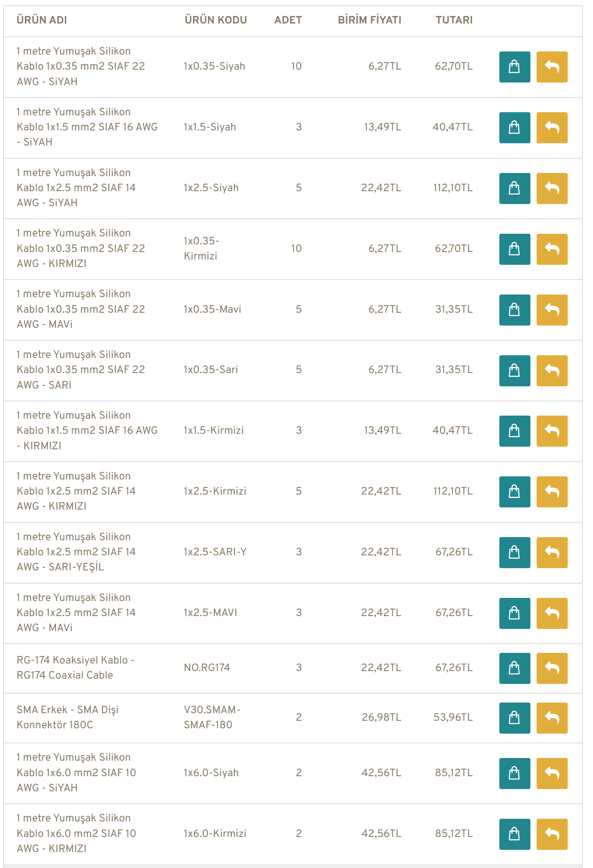Add 1x2.5-MAVI cable to cart
The height and width of the screenshot is (868, 593).
click(514, 613)
